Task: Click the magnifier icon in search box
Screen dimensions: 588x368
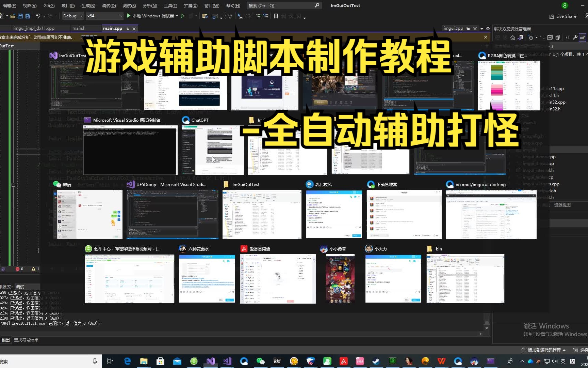Action: [317, 5]
